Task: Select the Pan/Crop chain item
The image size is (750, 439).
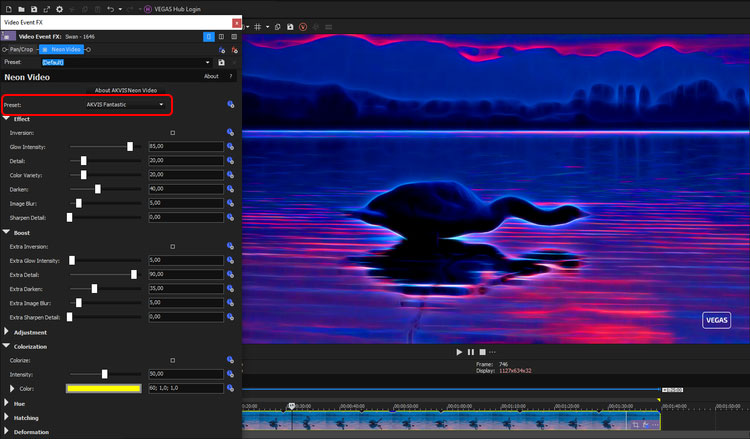Action: pos(21,49)
